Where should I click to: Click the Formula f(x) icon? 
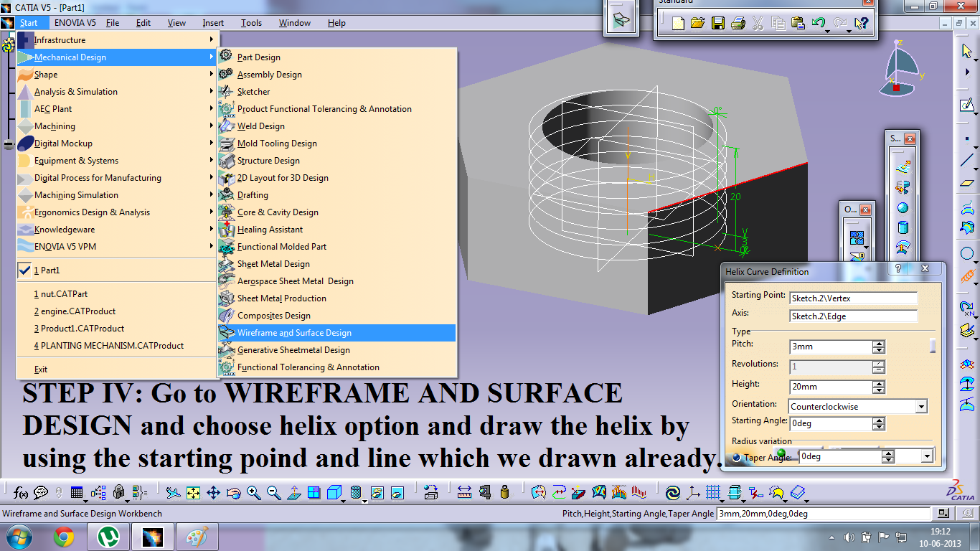click(x=21, y=493)
